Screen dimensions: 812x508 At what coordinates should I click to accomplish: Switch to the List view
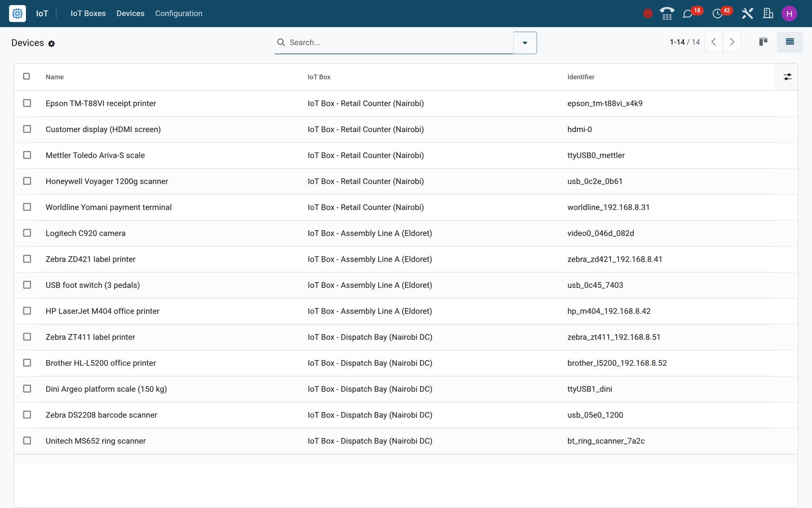pos(790,42)
